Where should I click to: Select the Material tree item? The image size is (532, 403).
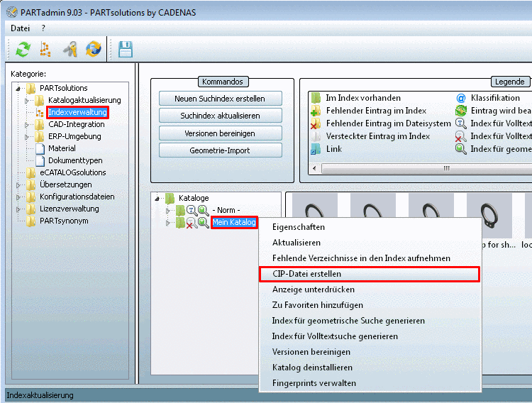pyautogui.click(x=62, y=148)
